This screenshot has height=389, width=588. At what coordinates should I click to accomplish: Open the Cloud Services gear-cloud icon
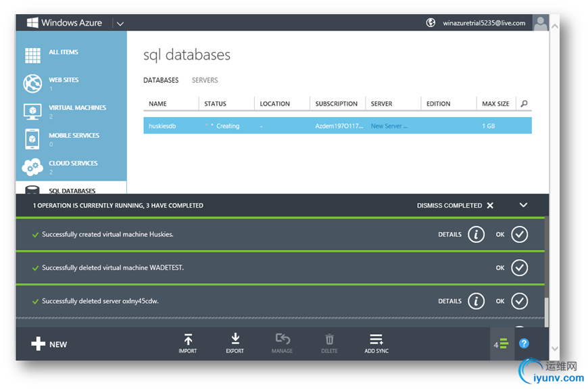tap(32, 167)
